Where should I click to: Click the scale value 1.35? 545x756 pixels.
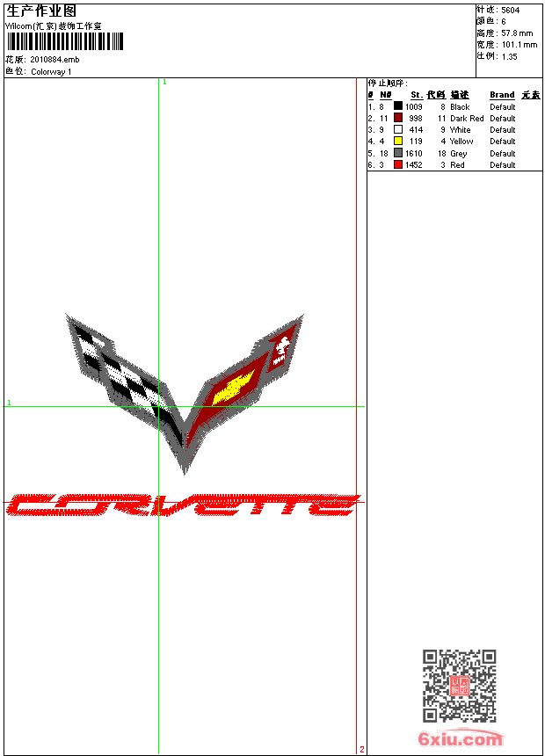(x=509, y=57)
